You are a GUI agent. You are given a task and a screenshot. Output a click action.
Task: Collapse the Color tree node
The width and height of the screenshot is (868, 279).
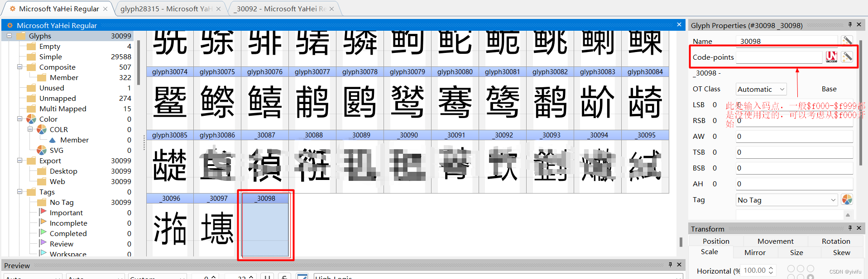coord(19,119)
